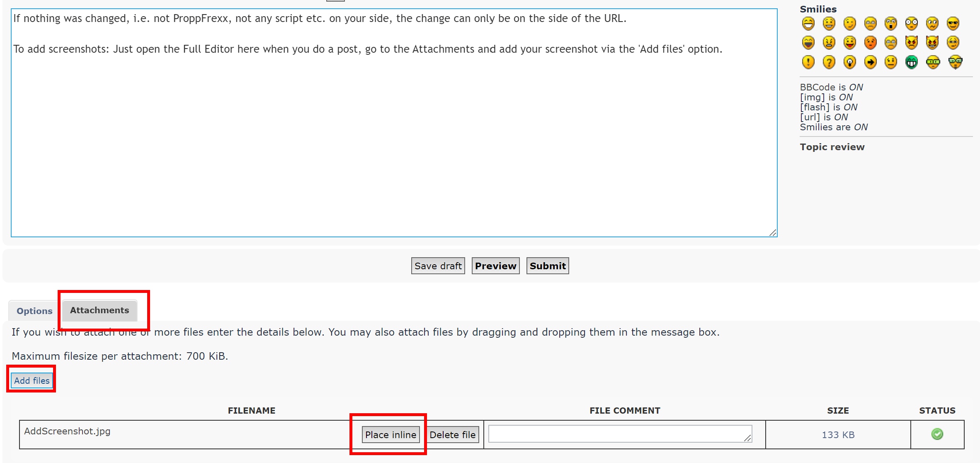Insert the exclamation mark smiley
This screenshot has height=463, width=980.
tap(808, 62)
